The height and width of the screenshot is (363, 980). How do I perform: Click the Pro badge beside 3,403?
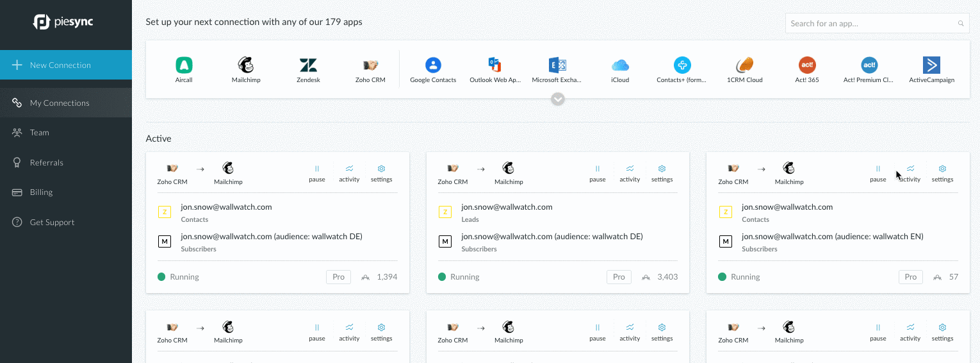(619, 277)
